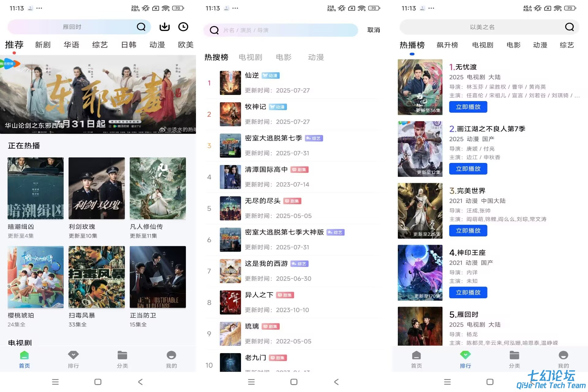Click 取消 to cancel search
This screenshot has width=588, height=392.
coord(374,30)
